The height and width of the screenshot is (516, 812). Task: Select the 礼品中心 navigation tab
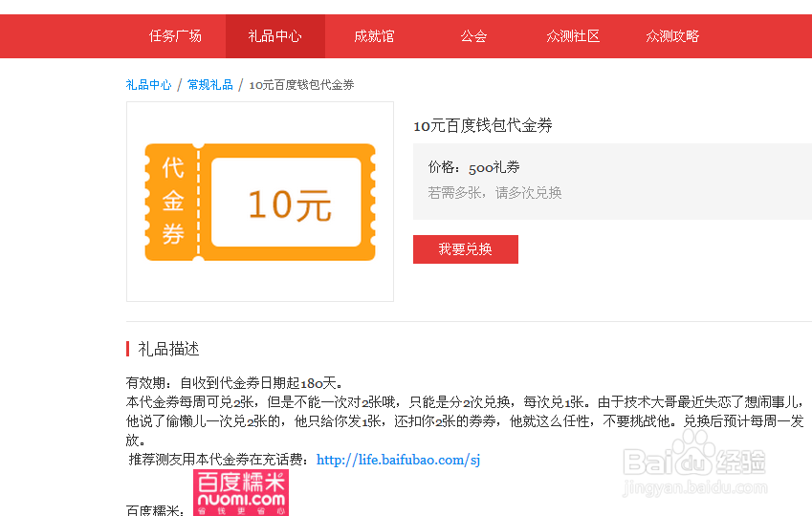coord(275,36)
